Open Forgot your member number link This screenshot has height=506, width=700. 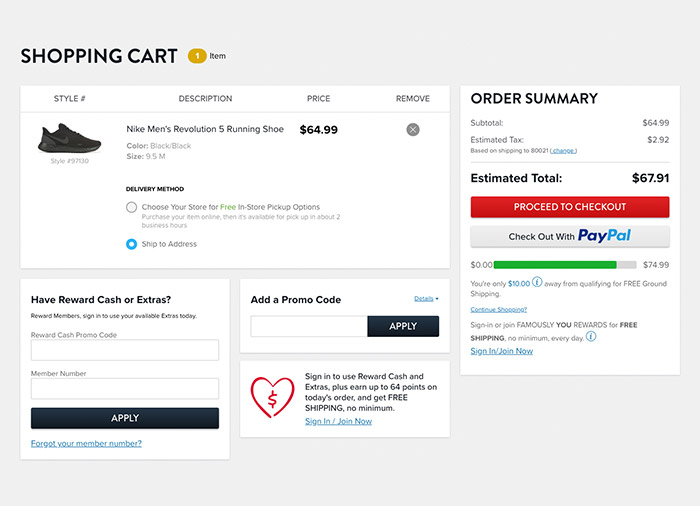pos(86,443)
